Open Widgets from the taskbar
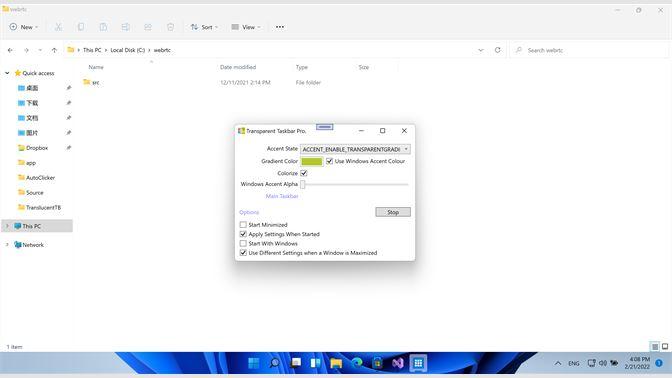The height and width of the screenshot is (378, 672). [x=316, y=363]
